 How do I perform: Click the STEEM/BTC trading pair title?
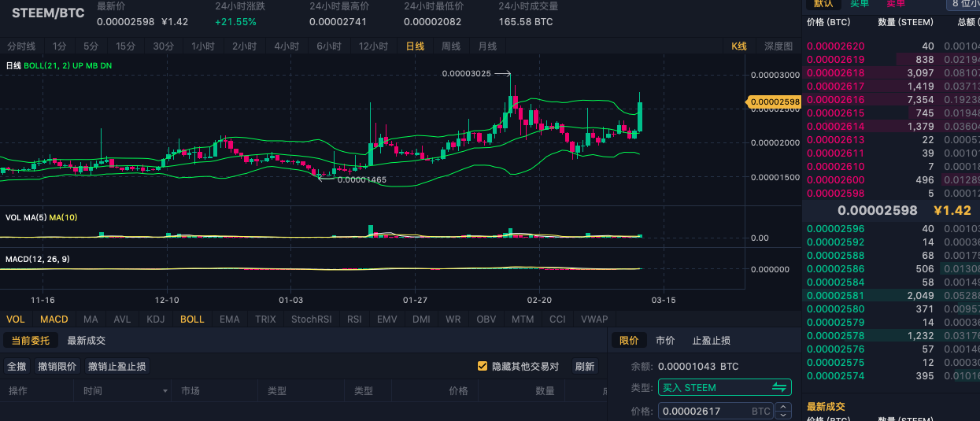tap(48, 13)
